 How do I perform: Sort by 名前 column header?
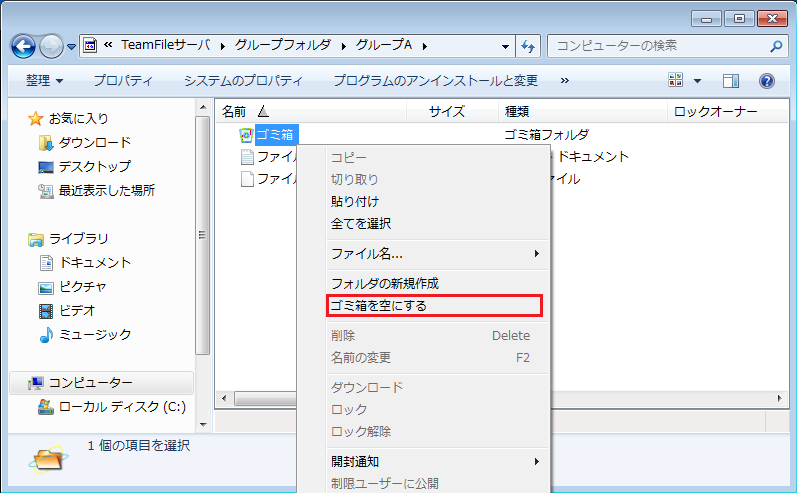coord(234,111)
